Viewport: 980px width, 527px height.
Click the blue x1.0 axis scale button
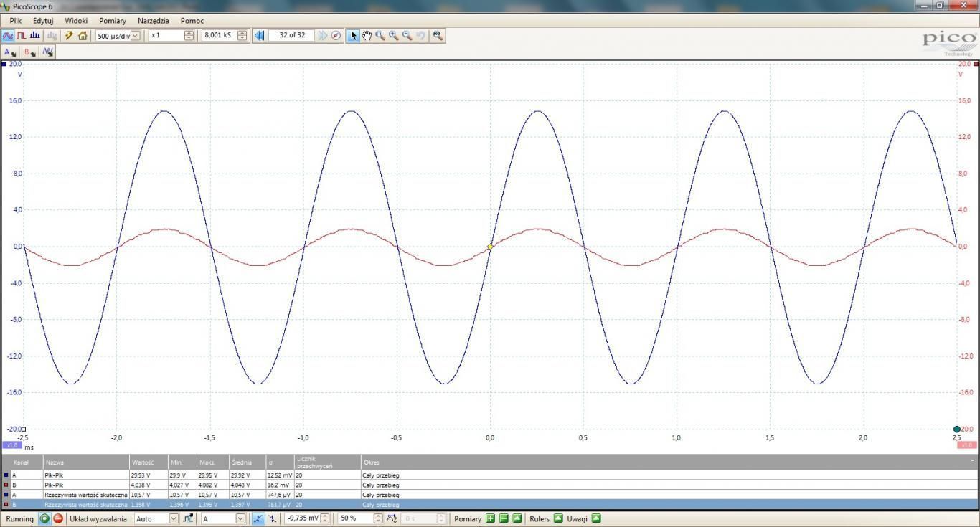coord(12,445)
